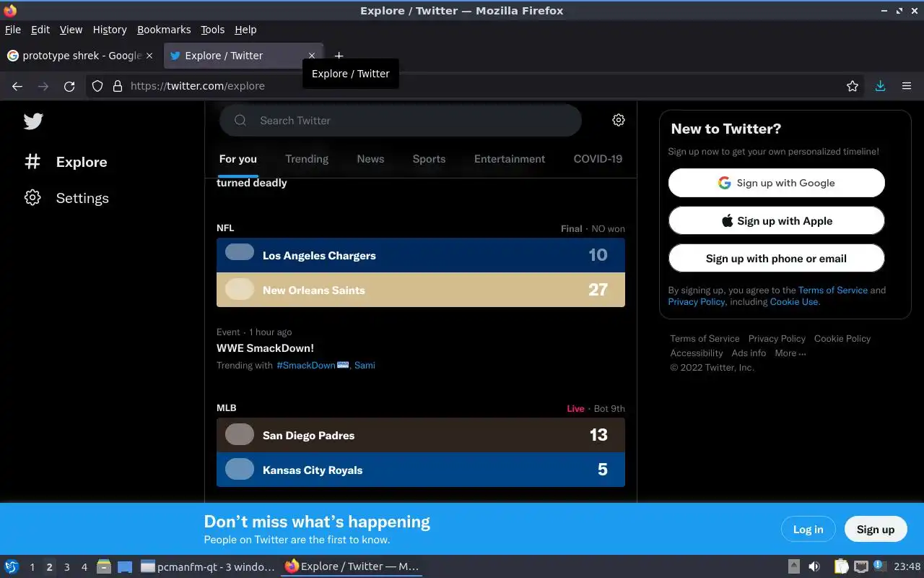Click the Kansas City Royals team logo
The image size is (924, 578).
coord(240,469)
